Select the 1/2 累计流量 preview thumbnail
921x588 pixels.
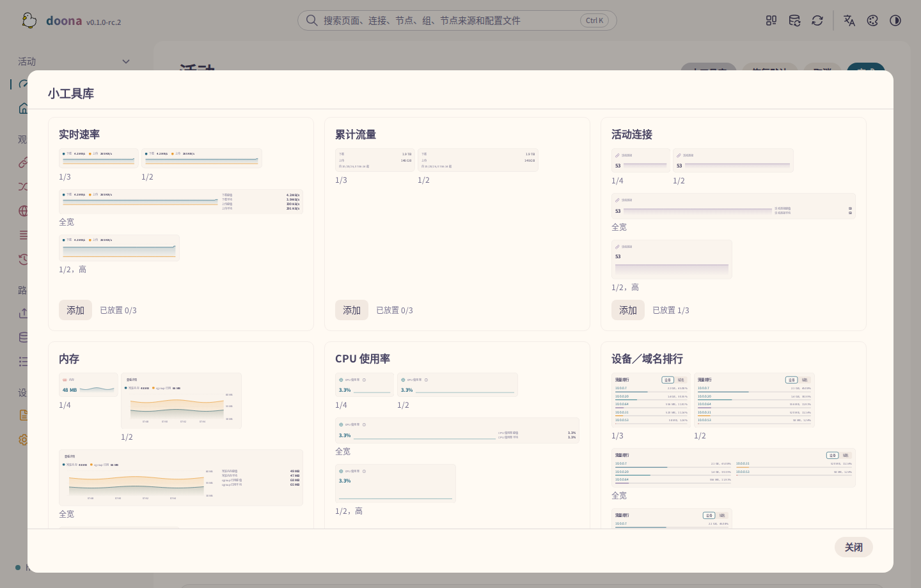tap(478, 160)
